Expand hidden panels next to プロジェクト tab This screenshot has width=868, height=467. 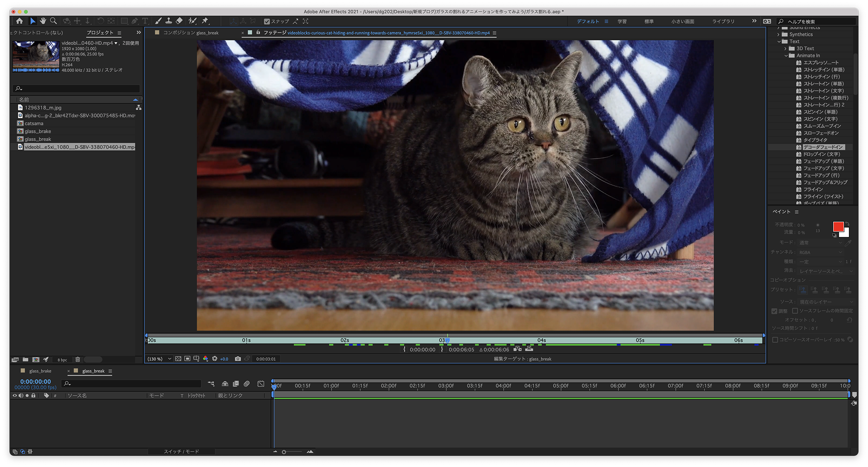(138, 32)
